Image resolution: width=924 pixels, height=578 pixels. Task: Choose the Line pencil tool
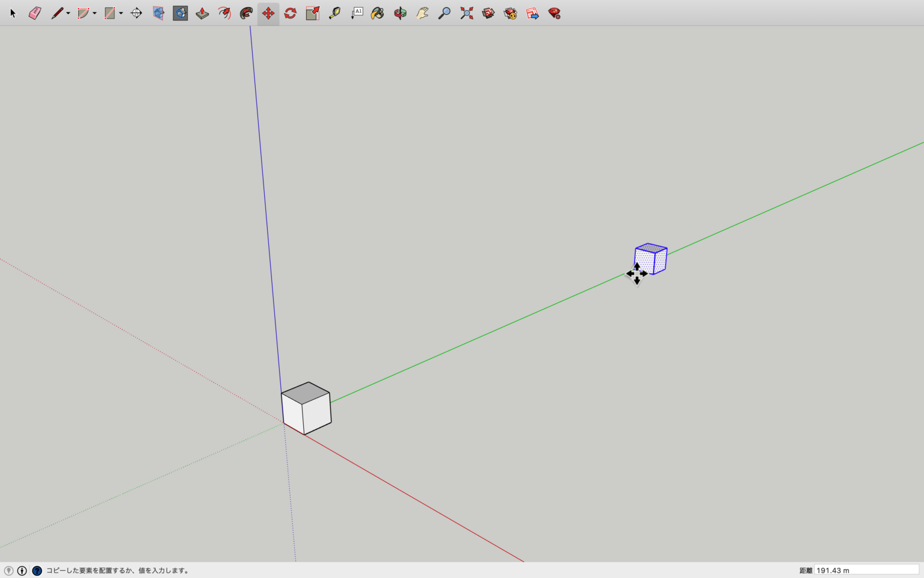click(x=57, y=13)
